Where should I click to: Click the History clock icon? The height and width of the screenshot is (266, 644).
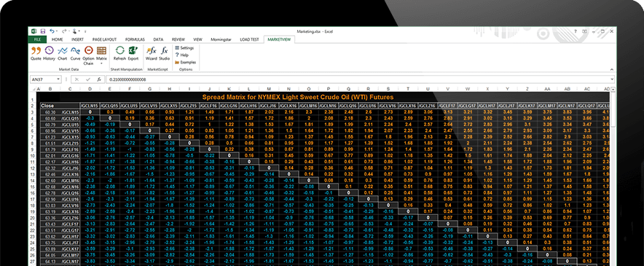tap(49, 53)
